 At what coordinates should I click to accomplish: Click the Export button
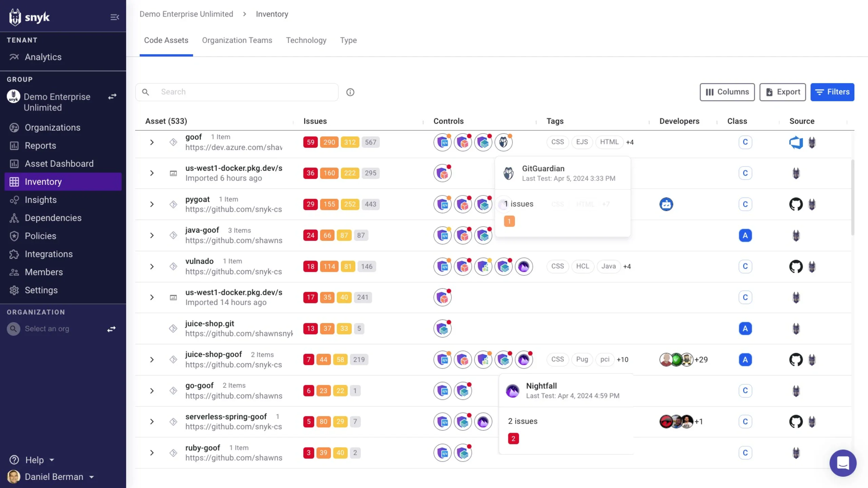[783, 92]
